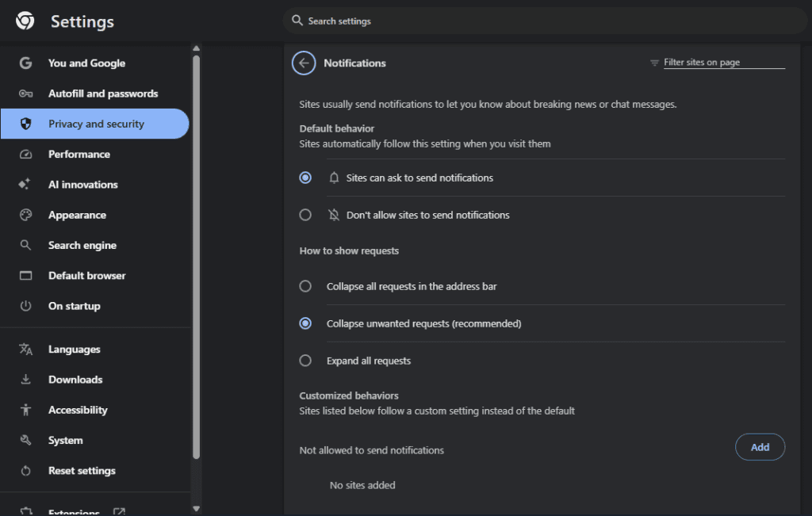Click the back arrow next to Notifications

click(x=304, y=63)
